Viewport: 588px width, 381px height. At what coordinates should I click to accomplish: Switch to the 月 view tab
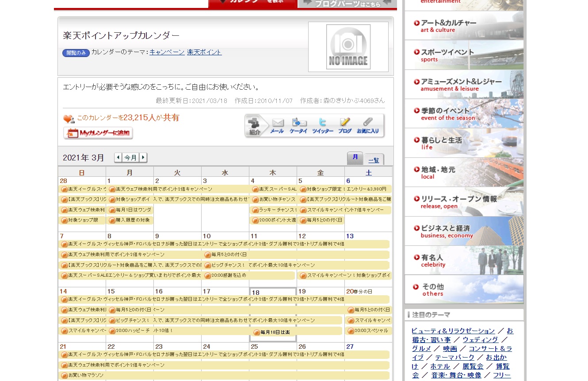point(355,158)
